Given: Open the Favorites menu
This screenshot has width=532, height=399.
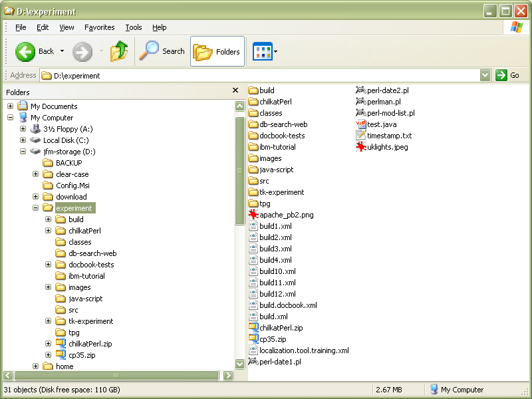Looking at the screenshot, I should coord(99,27).
